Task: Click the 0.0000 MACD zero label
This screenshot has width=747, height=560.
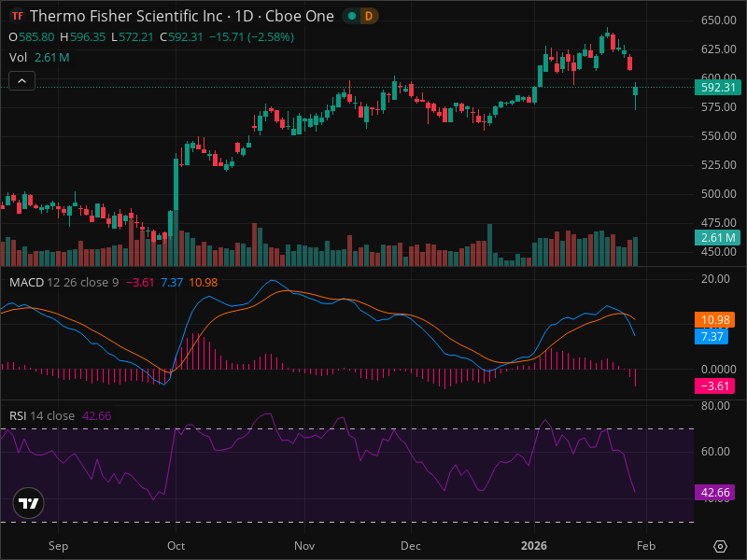Action: pyautogui.click(x=718, y=370)
